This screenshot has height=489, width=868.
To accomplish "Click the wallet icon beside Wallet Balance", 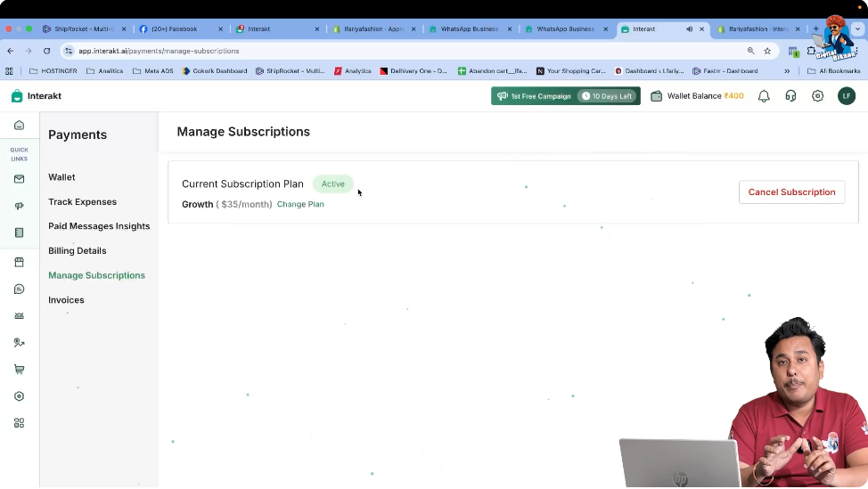I will [x=656, y=96].
